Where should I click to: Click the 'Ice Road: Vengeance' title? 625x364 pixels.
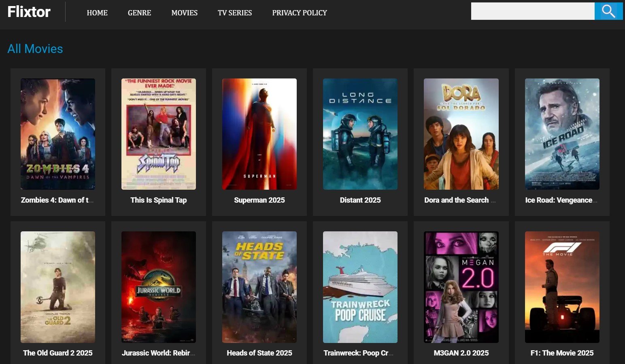561,200
